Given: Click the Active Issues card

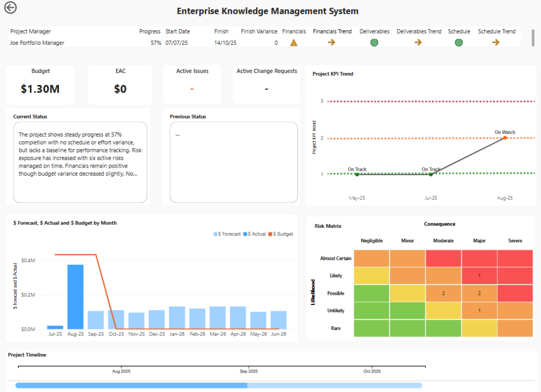Looking at the screenshot, I should (192, 84).
